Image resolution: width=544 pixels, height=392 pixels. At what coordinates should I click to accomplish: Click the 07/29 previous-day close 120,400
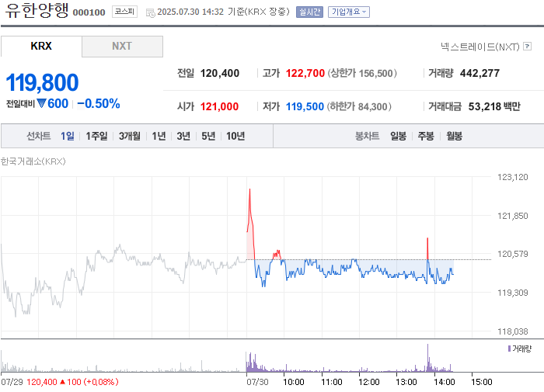[x=42, y=382]
